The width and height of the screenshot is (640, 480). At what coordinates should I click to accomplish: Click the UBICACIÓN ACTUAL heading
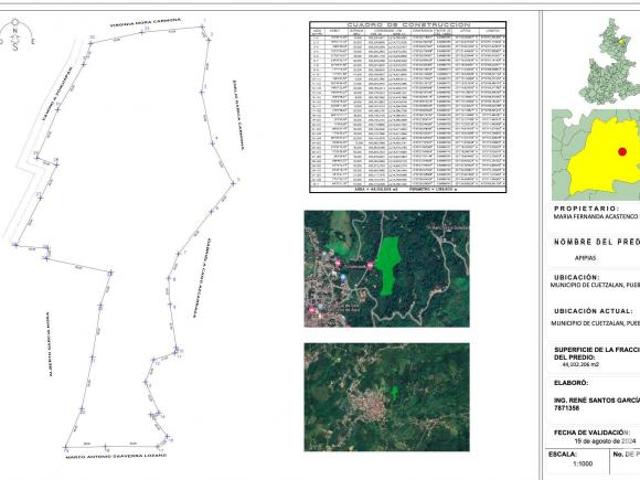pos(593,311)
